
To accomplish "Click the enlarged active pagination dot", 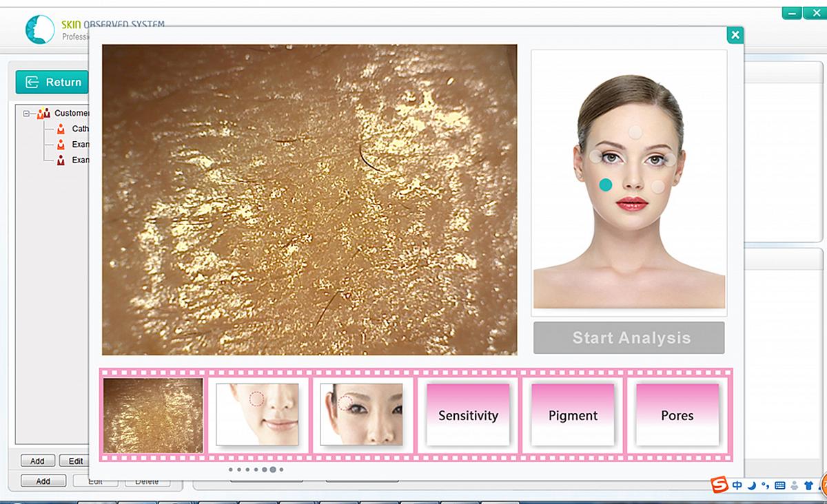I will [x=273, y=470].
